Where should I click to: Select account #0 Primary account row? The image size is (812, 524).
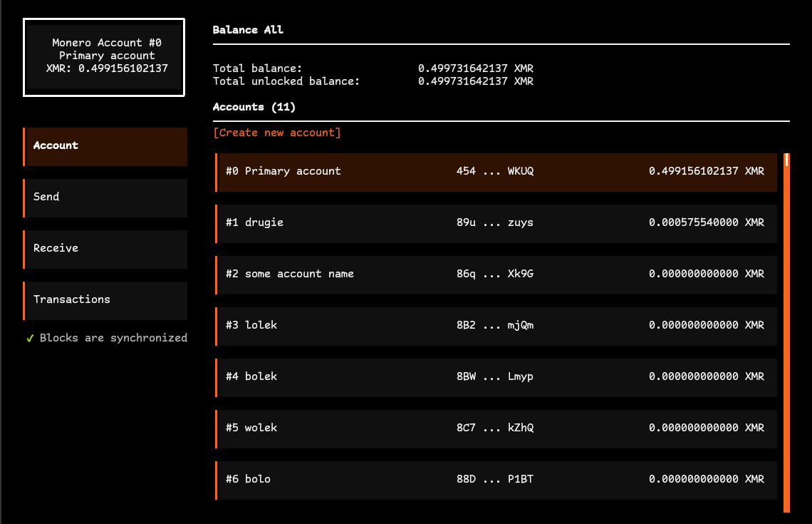(496, 172)
